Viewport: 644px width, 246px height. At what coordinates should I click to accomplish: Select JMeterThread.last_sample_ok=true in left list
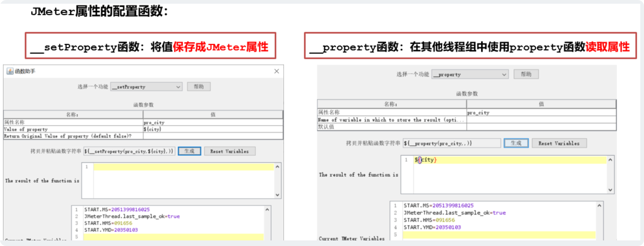pyautogui.click(x=132, y=217)
